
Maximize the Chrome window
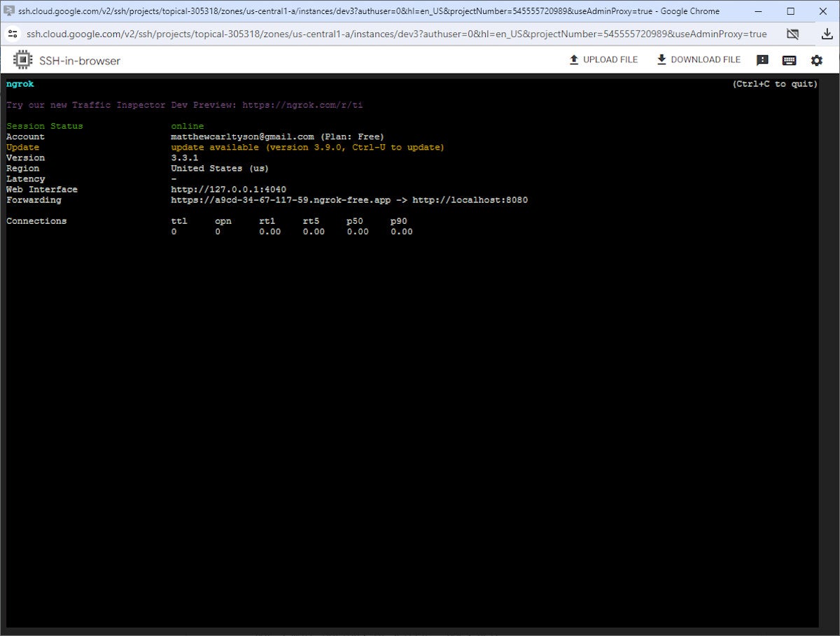790,11
